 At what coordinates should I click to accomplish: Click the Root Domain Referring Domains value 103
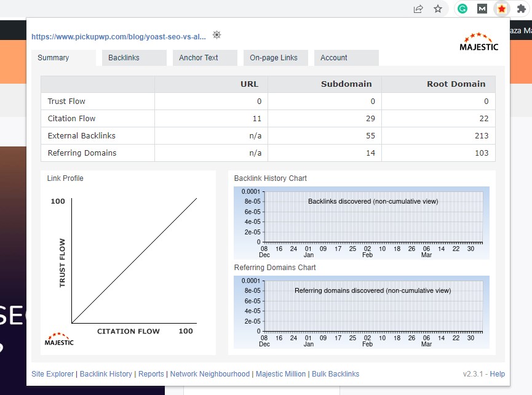tap(482, 153)
